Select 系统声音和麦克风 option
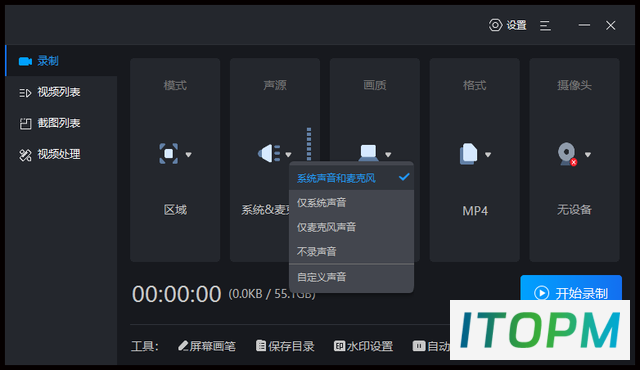640x370 pixels. pos(351,178)
